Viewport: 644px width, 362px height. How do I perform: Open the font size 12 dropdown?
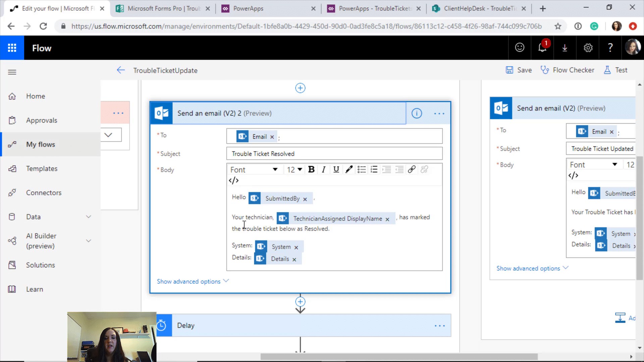(294, 170)
